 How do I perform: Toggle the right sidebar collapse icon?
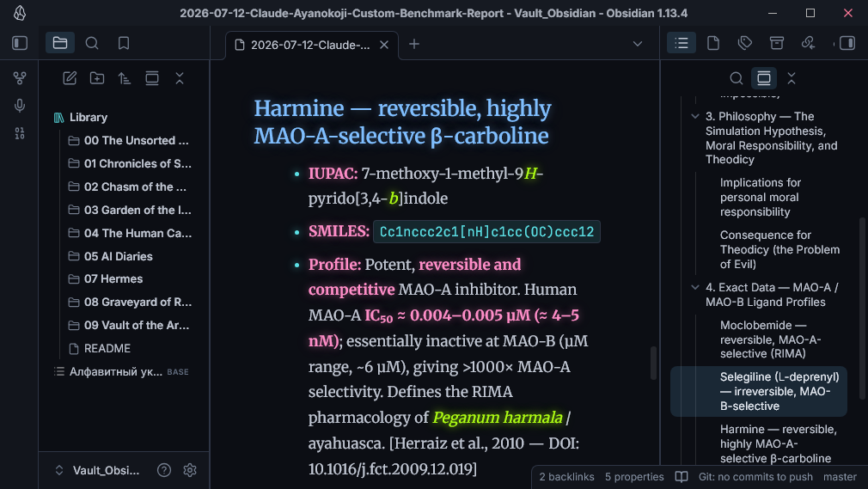(x=847, y=43)
